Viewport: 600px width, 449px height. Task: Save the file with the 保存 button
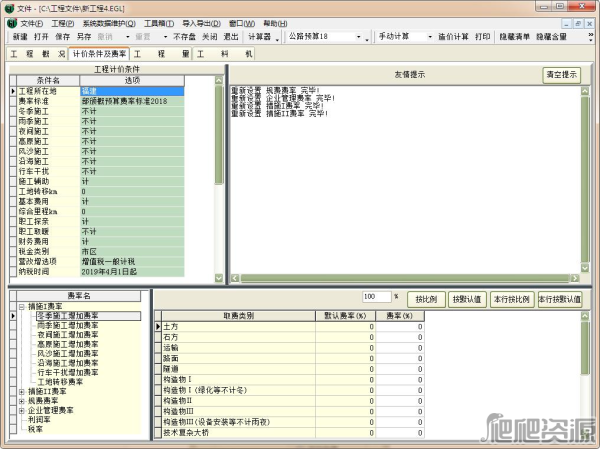pos(62,36)
